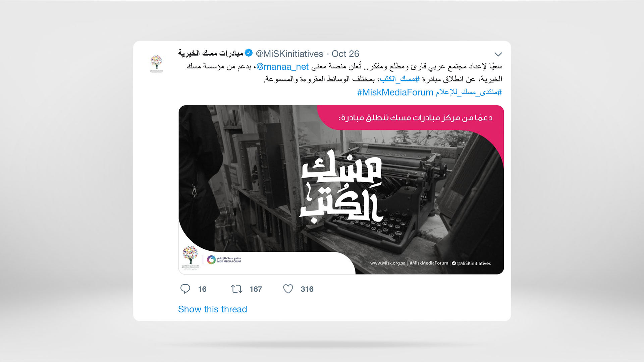Click the #مسك_الكتب hashtag in tweet text
The width and height of the screenshot is (644, 362).
pyautogui.click(x=400, y=79)
